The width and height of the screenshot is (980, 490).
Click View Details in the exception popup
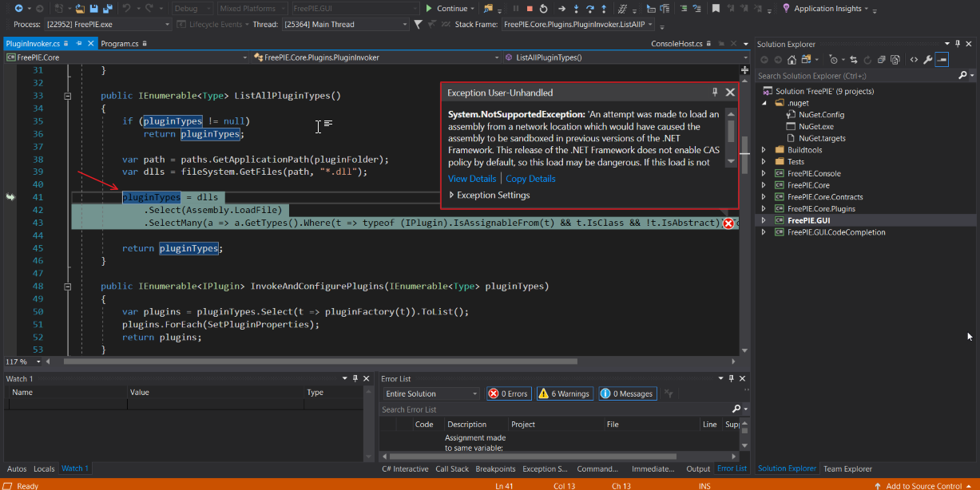tap(472, 178)
